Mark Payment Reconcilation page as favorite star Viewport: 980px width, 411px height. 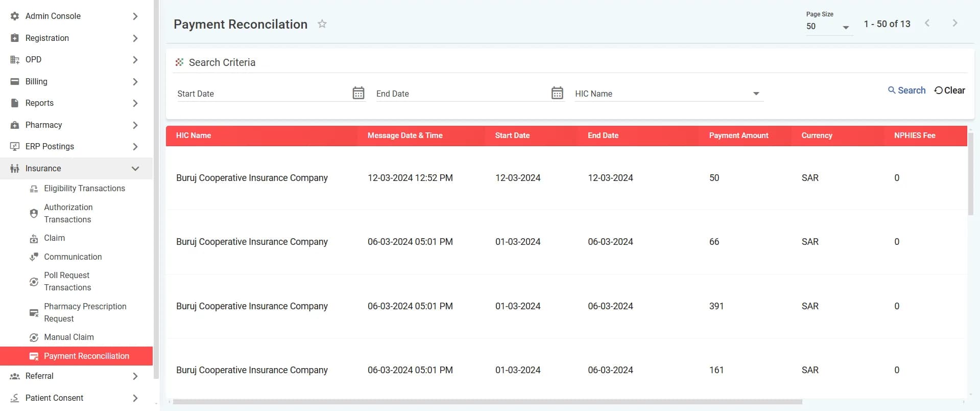coord(322,24)
